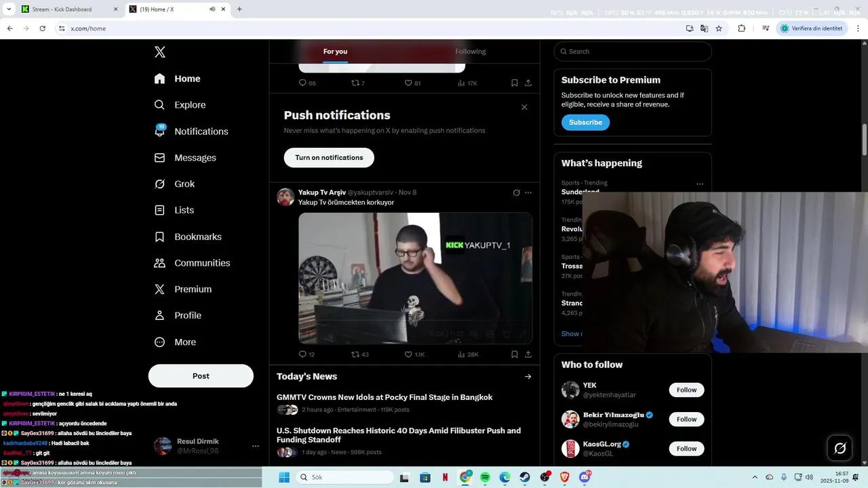
Task: Switch to the Stream - Kick Dashboard tab
Action: [x=68, y=9]
